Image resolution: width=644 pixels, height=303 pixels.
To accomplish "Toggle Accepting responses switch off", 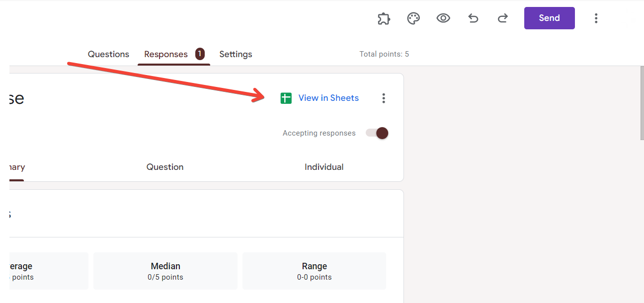I will point(377,133).
